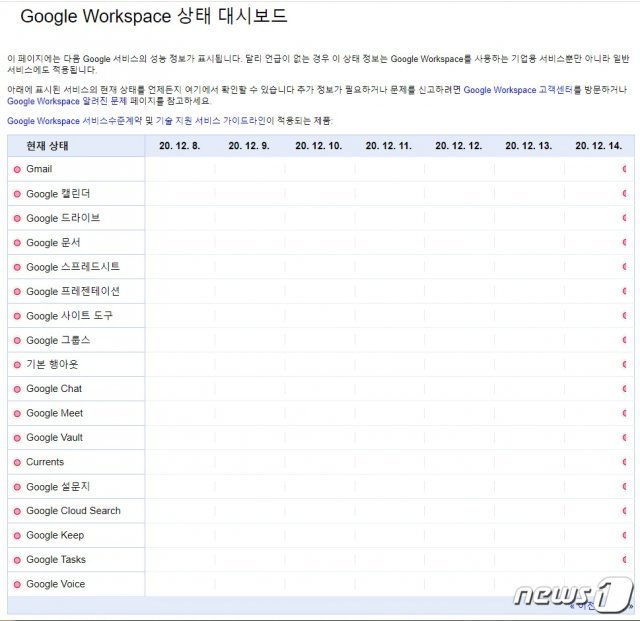640x621 pixels.
Task: Click the status dot beside Google 캘린더
Action: pyautogui.click(x=17, y=194)
